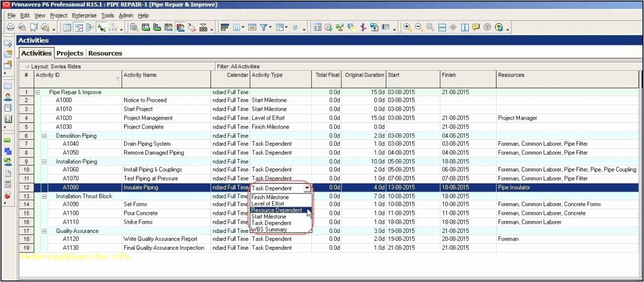Sort by the Total Float column header
Viewport: 644px width, 282px height.
click(327, 75)
